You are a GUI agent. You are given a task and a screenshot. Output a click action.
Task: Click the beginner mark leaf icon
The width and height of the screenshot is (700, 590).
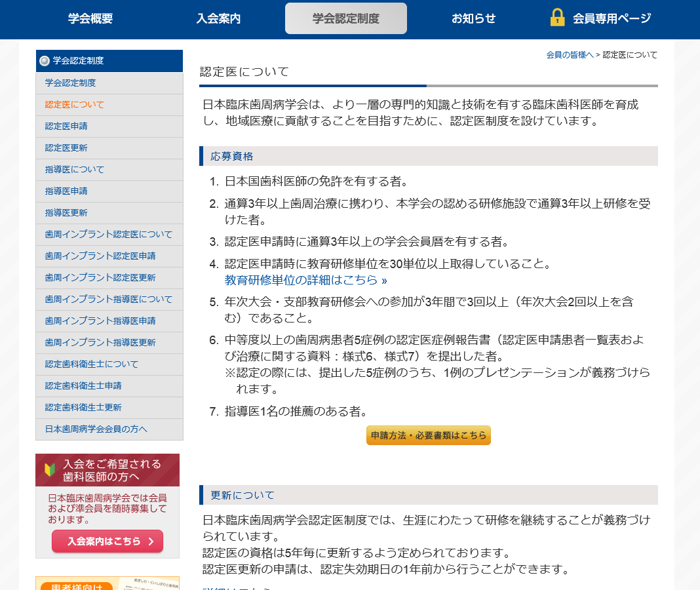49,469
